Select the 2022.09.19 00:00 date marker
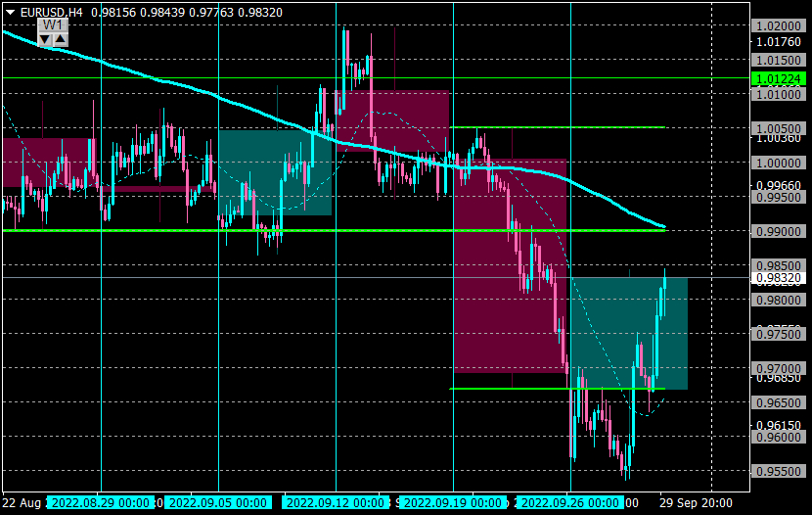812x515 pixels. pos(453,502)
